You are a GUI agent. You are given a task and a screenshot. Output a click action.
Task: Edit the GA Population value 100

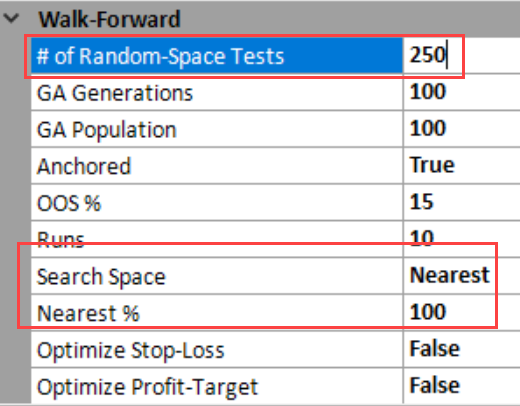pos(462,129)
